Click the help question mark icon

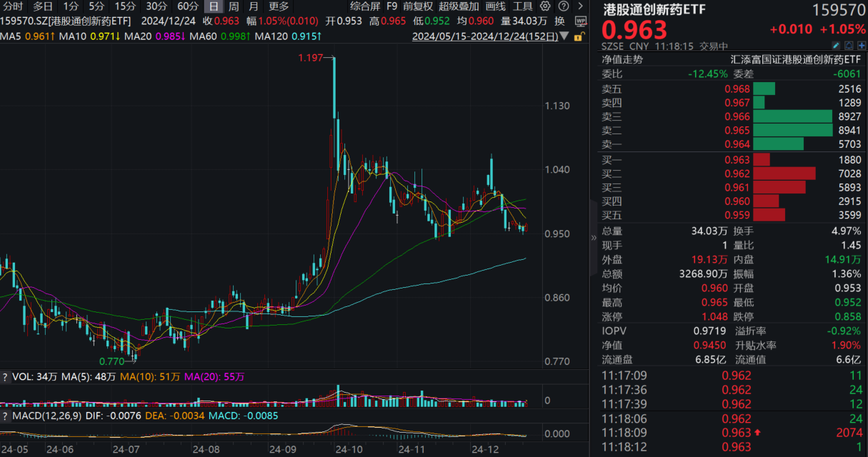click(563, 6)
